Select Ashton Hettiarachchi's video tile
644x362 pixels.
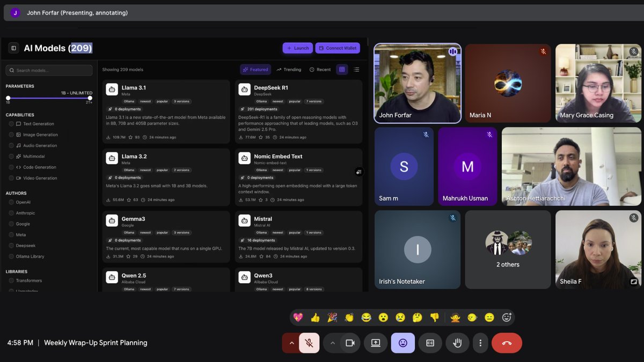tap(572, 166)
